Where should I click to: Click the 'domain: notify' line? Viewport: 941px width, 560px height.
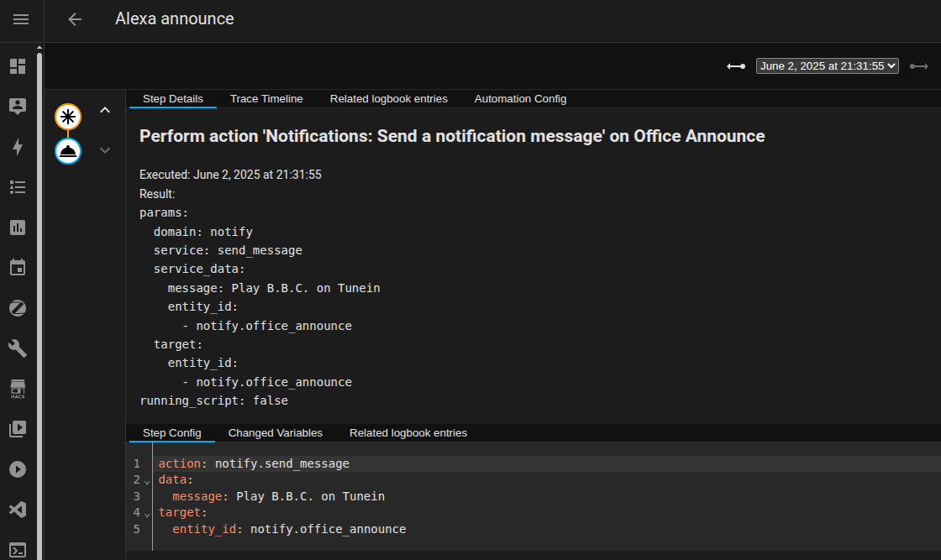(202, 232)
